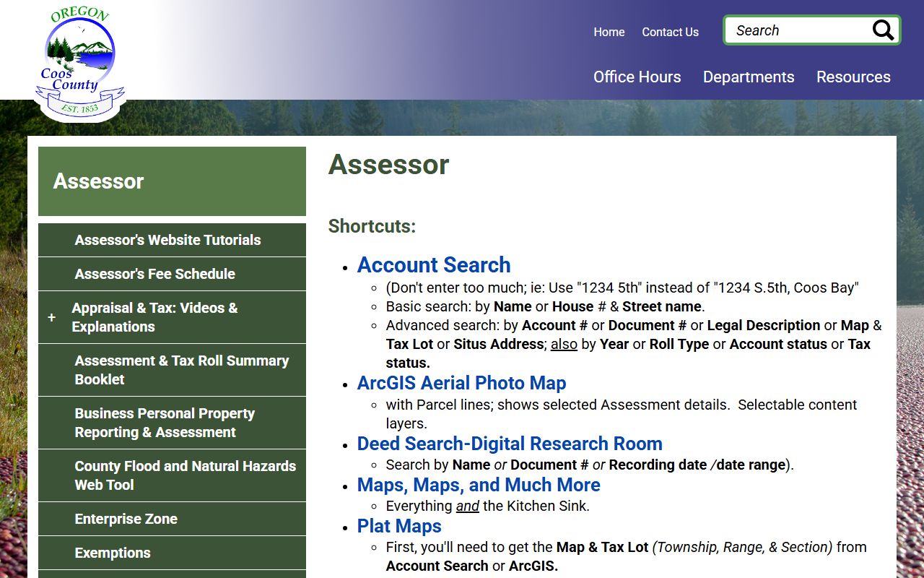924x578 pixels.
Task: Open the Contact Us link
Action: coord(670,32)
